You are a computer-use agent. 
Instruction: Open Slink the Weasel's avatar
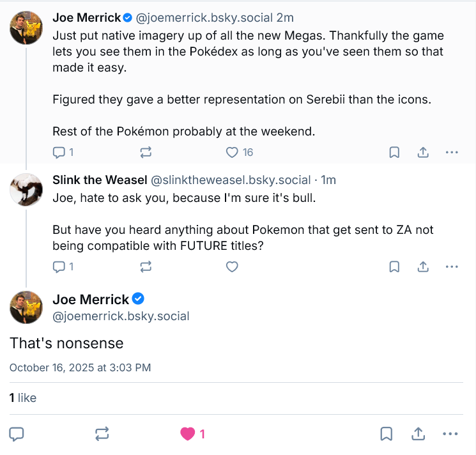(x=26, y=189)
